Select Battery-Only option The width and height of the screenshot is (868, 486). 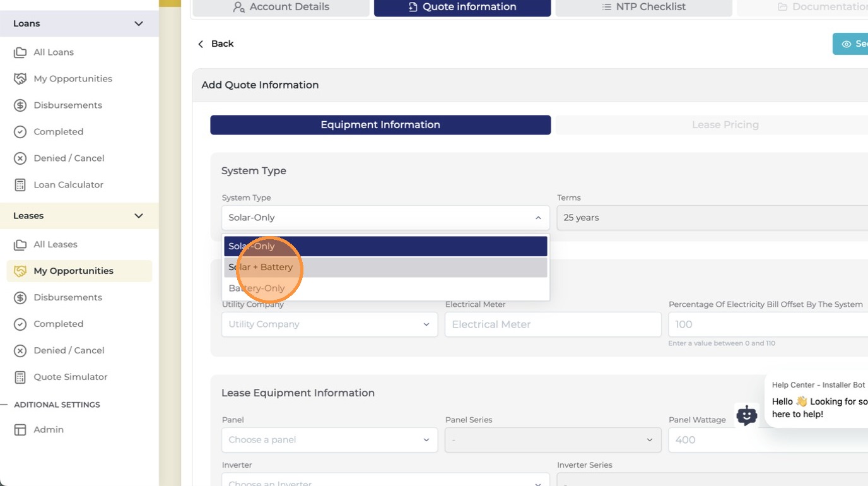click(385, 288)
